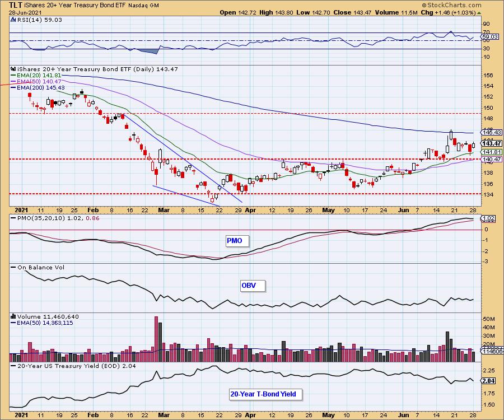Image resolution: width=504 pixels, height=420 pixels.
Task: Click the 59.03 RSI axis value tag
Action: pyautogui.click(x=491, y=36)
